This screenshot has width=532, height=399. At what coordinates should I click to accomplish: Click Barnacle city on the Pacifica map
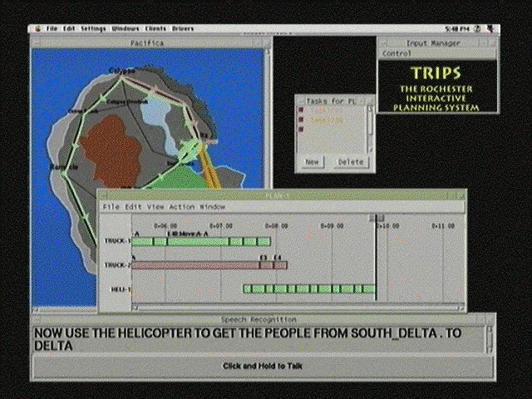tap(64, 167)
